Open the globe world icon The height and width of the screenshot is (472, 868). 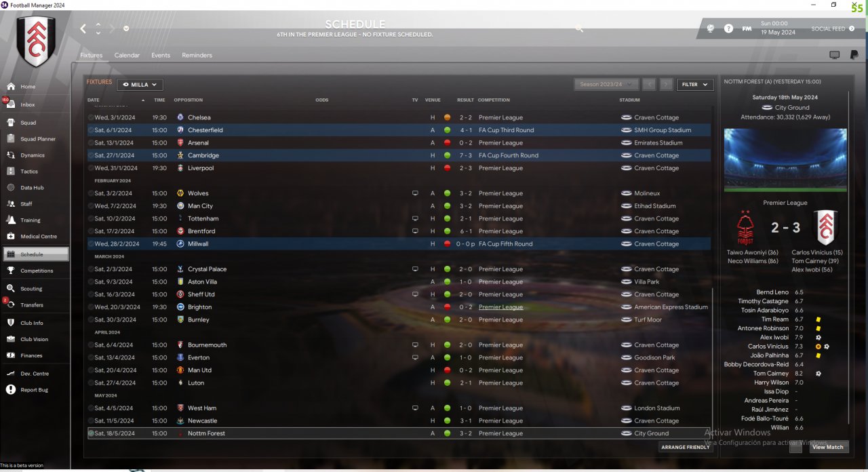pos(711,28)
